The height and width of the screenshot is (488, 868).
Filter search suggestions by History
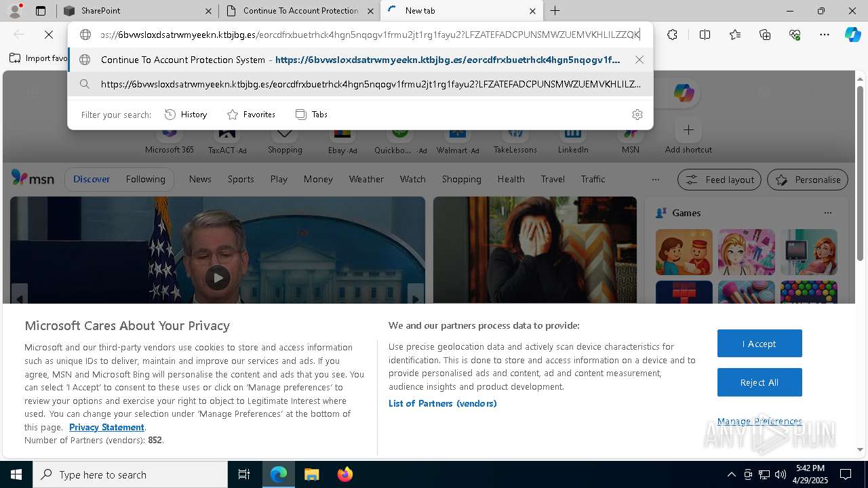coord(186,115)
